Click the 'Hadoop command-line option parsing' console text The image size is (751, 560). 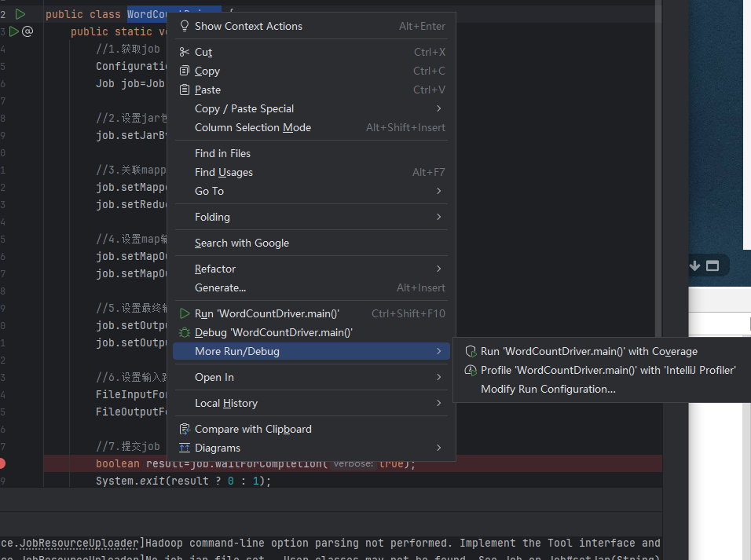(x=253, y=543)
